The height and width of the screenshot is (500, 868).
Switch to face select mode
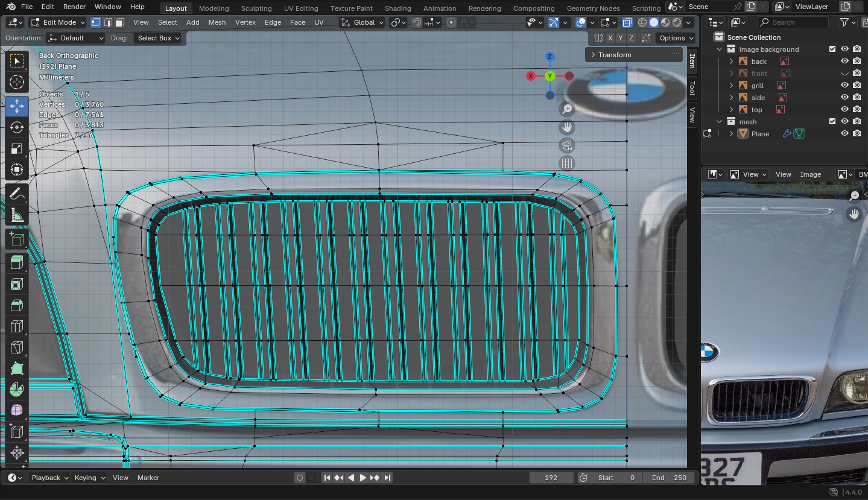click(120, 22)
